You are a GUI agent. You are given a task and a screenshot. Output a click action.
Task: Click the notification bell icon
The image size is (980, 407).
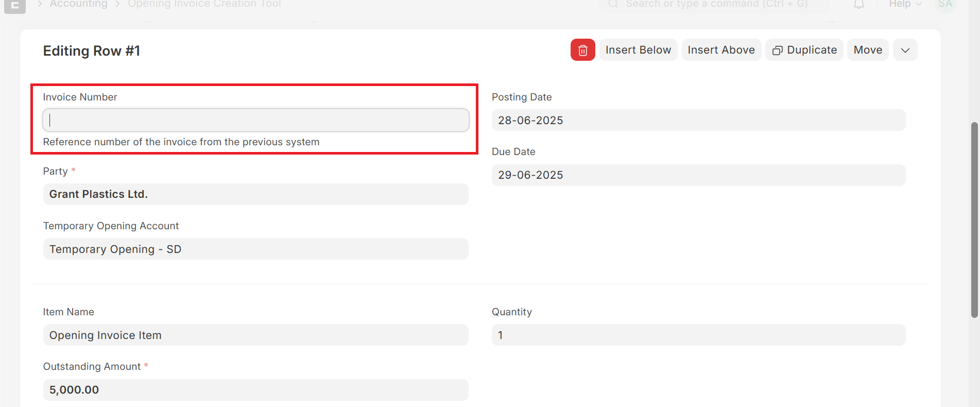(858, 5)
